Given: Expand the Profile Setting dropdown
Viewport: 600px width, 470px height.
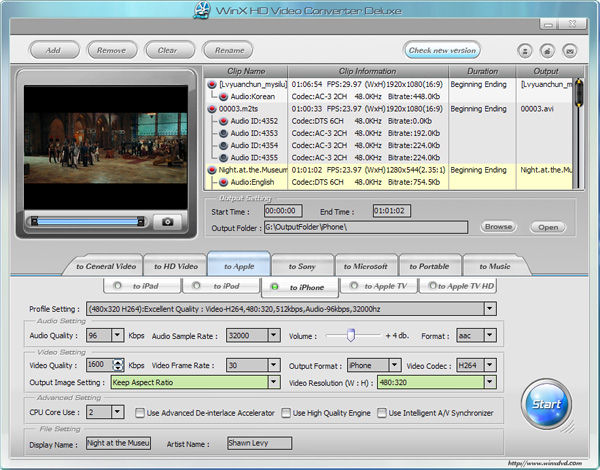Looking at the screenshot, I should (490, 308).
